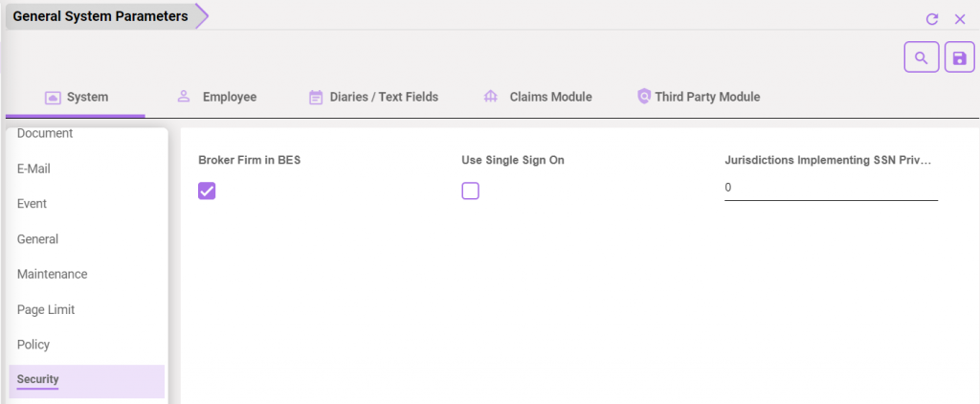Click the Jurisdictions Implementing SSN Privacy input field
The height and width of the screenshot is (404, 980).
click(x=830, y=188)
